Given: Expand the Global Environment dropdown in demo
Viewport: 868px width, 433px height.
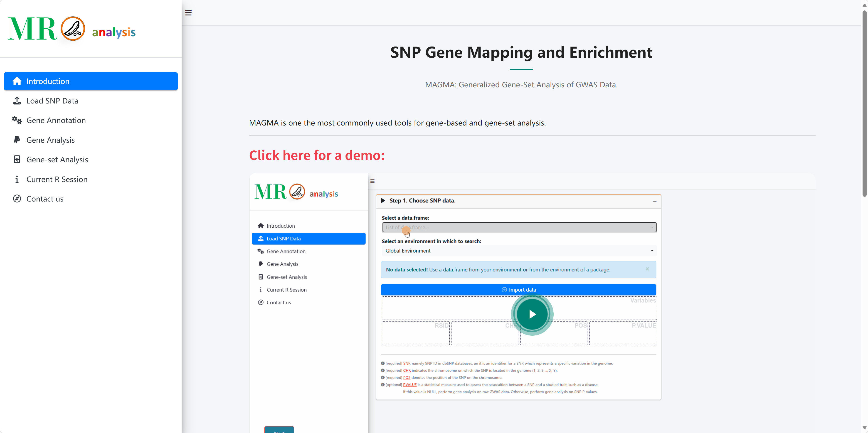Looking at the screenshot, I should (x=519, y=251).
